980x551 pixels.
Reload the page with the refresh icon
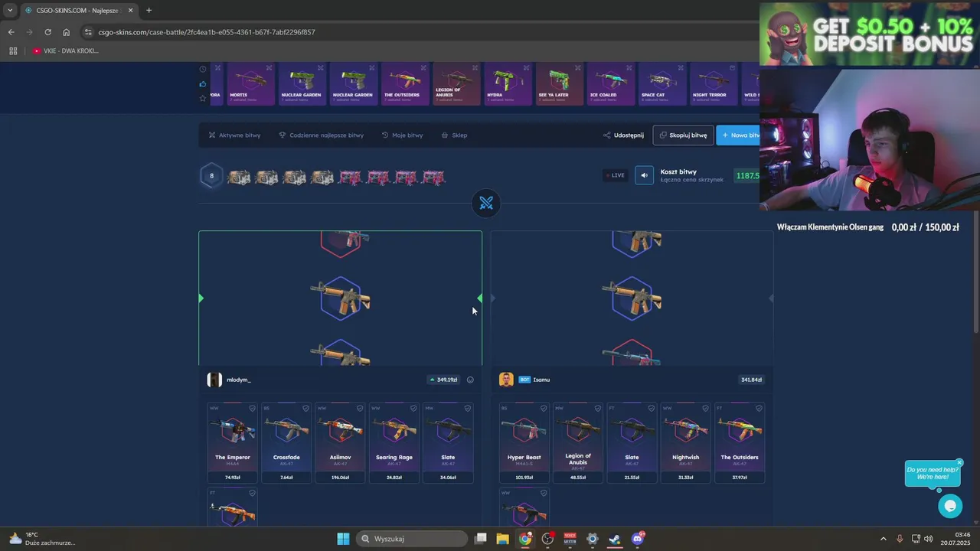pos(47,32)
